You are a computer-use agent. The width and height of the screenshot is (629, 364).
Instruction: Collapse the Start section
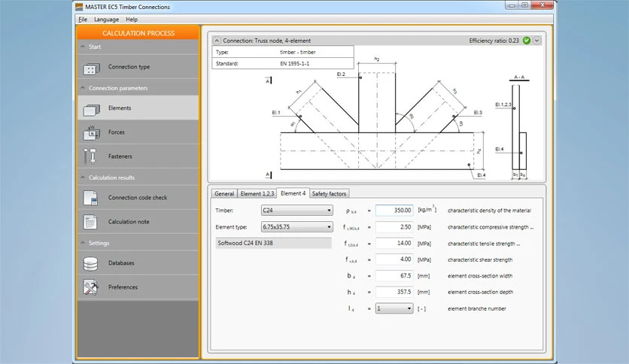pyautogui.click(x=83, y=47)
